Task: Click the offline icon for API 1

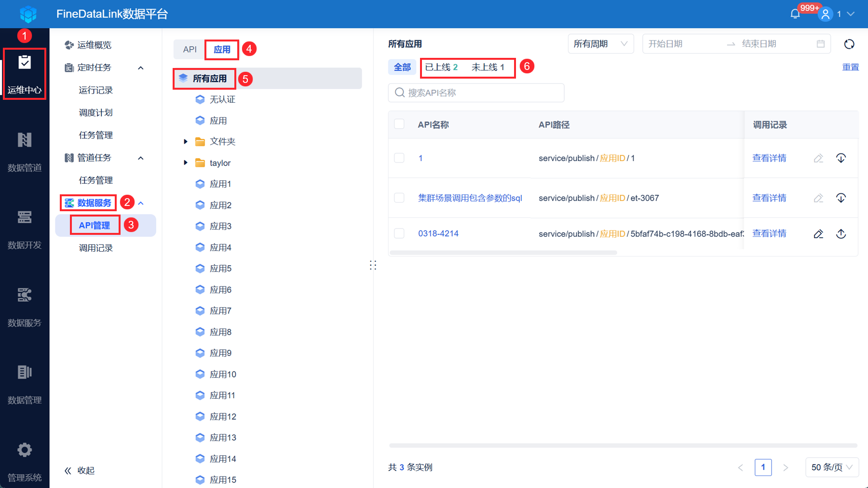Action: pyautogui.click(x=841, y=158)
